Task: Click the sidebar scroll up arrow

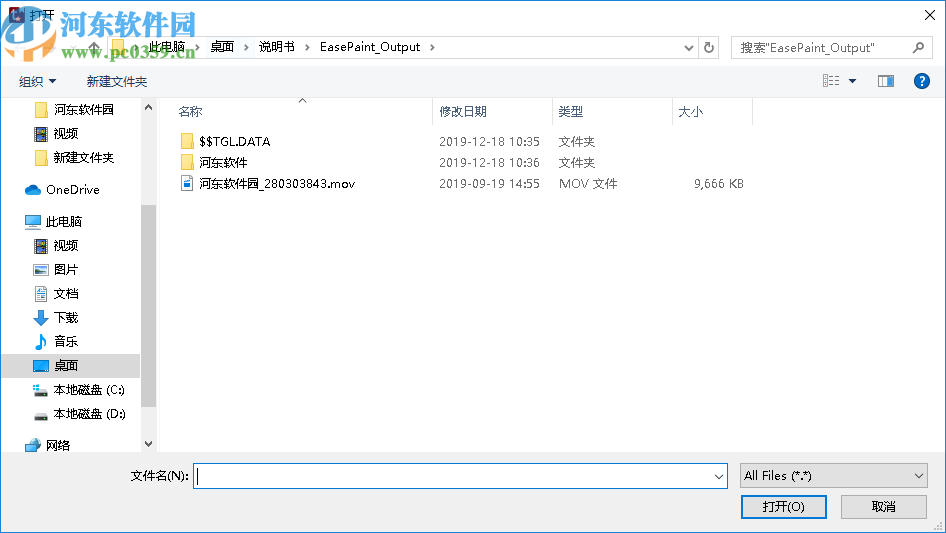Action: tap(148, 107)
